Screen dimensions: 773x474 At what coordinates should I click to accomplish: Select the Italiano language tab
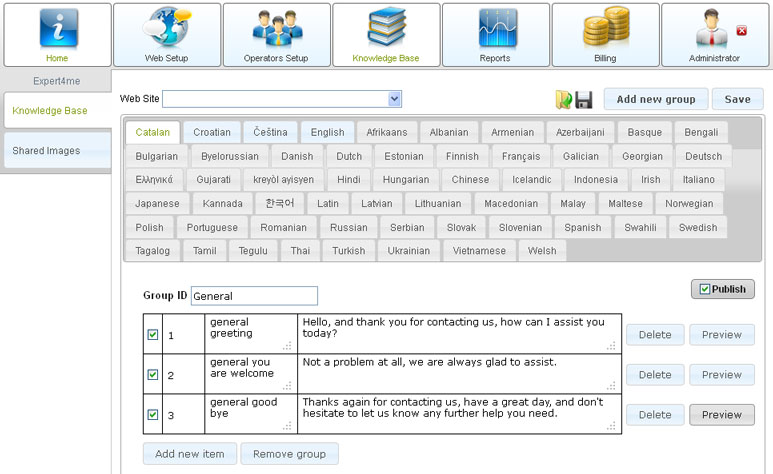click(x=699, y=180)
